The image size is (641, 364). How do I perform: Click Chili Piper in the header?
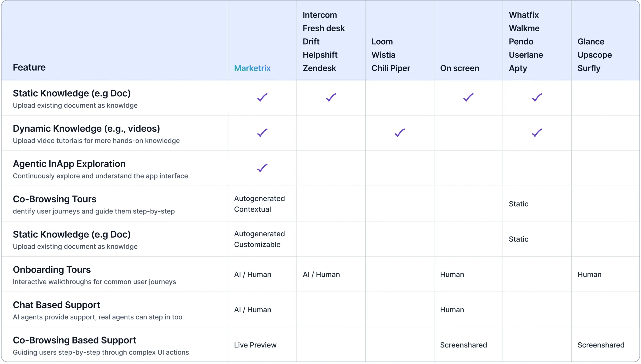pos(391,68)
